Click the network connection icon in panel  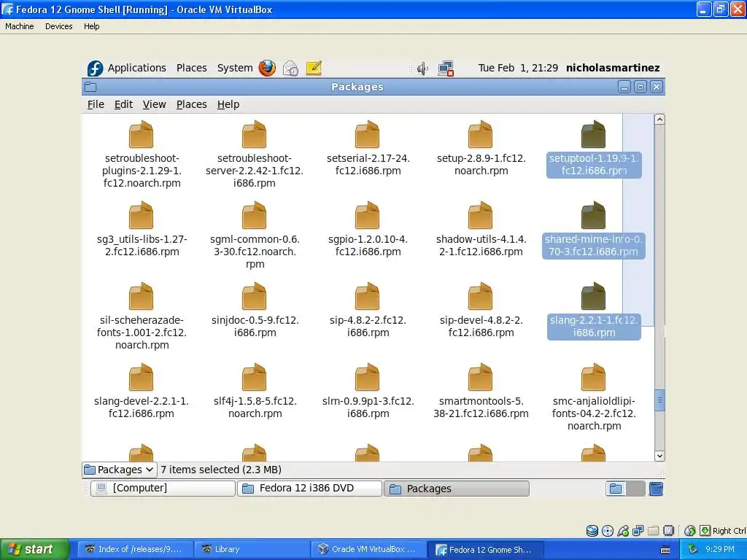point(446,69)
